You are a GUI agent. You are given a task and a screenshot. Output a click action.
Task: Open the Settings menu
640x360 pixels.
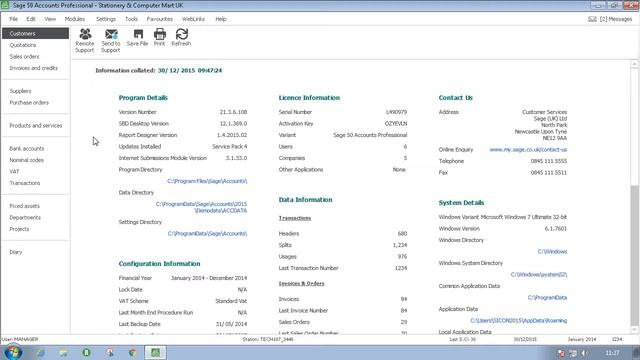click(x=106, y=19)
